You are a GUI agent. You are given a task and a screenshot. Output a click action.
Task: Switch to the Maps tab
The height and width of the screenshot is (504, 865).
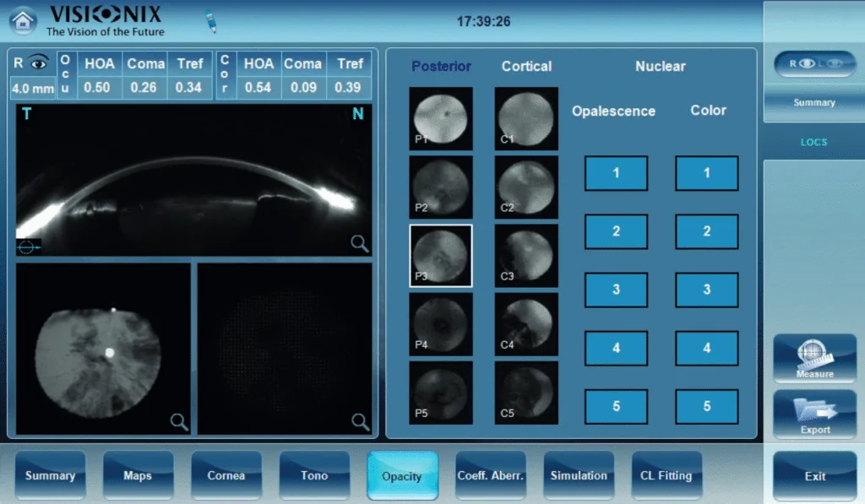pyautogui.click(x=138, y=475)
